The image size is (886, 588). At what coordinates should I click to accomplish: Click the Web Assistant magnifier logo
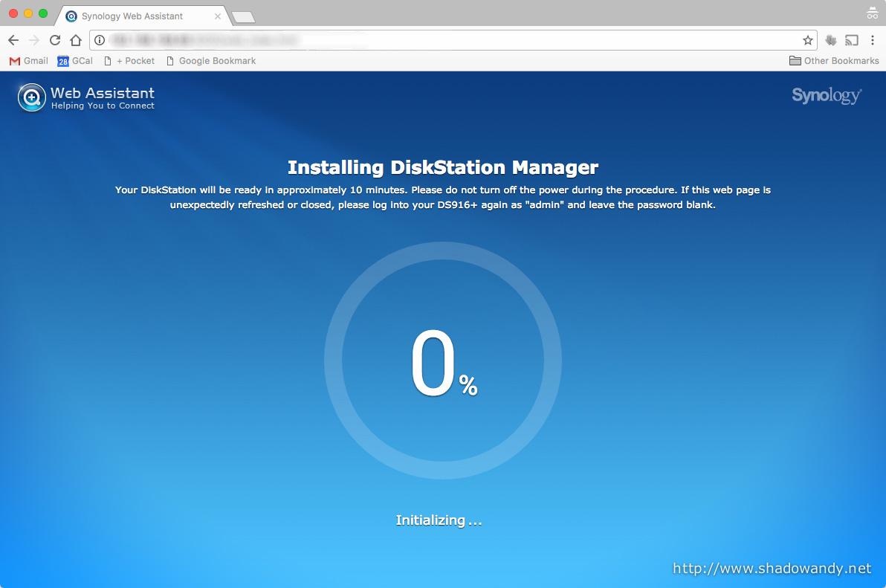pos(32,97)
